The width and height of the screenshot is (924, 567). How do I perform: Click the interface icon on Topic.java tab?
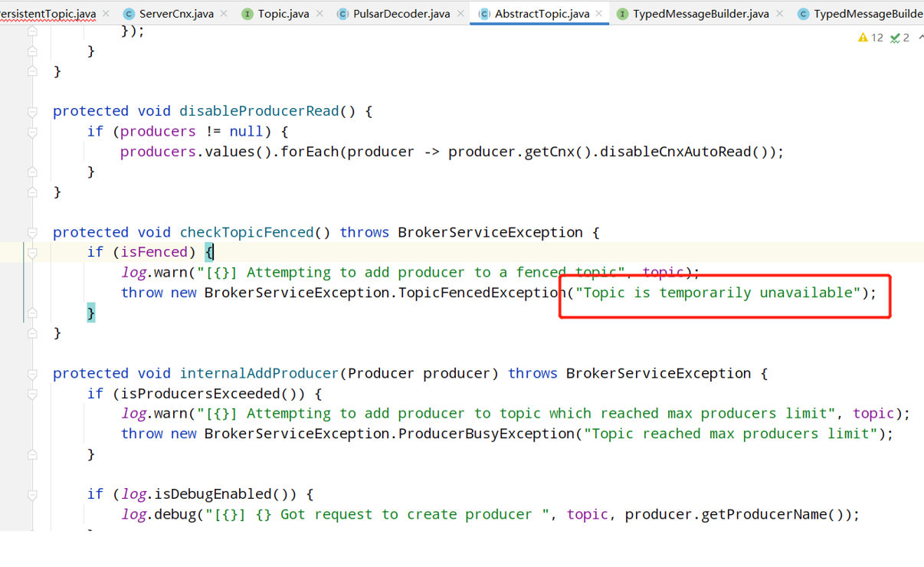247,14
